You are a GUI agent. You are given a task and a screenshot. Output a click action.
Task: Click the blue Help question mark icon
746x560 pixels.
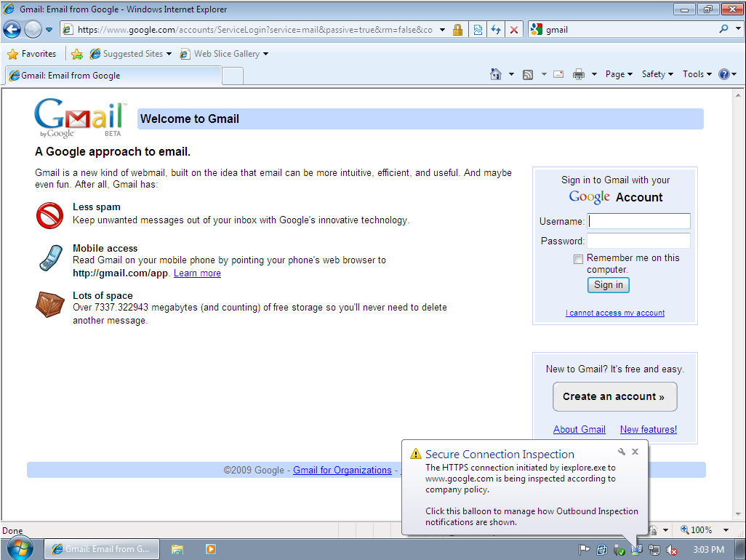pyautogui.click(x=724, y=74)
